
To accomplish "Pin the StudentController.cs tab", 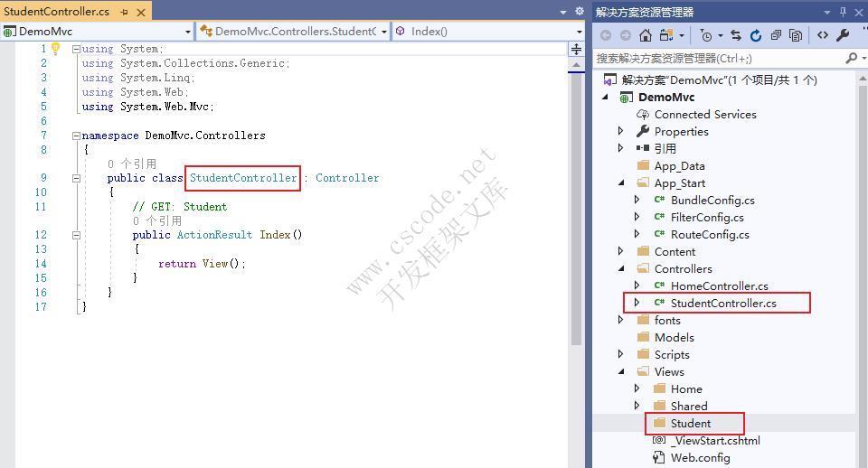I will point(124,12).
